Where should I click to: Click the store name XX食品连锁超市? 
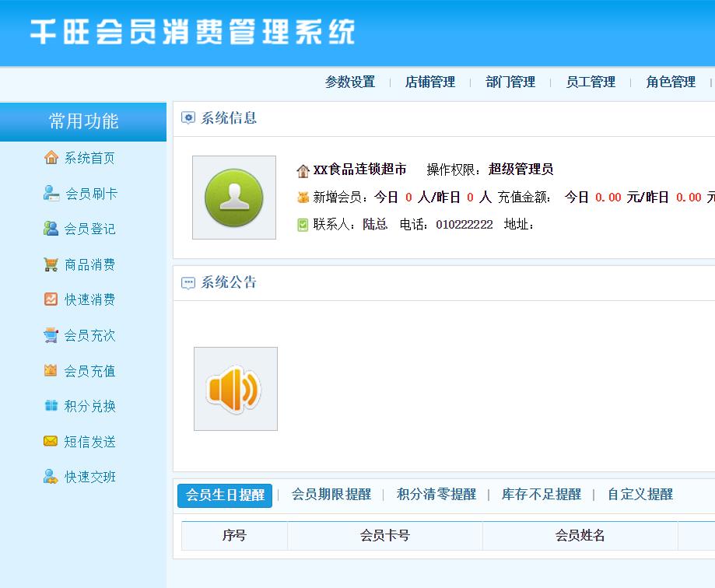point(359,170)
